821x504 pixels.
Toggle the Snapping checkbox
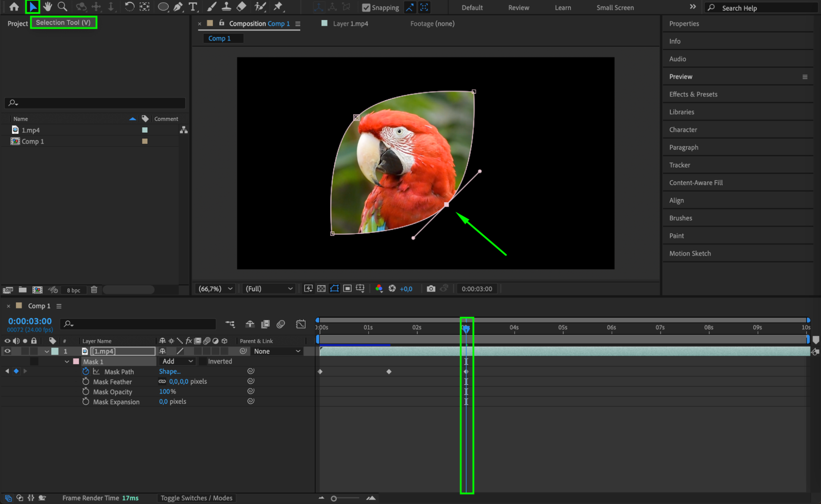coord(366,8)
